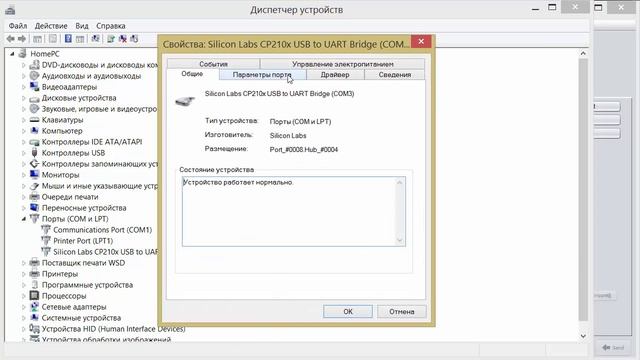Expand the Системные устройства node
This screenshot has height=360, width=640.
coord(24,318)
